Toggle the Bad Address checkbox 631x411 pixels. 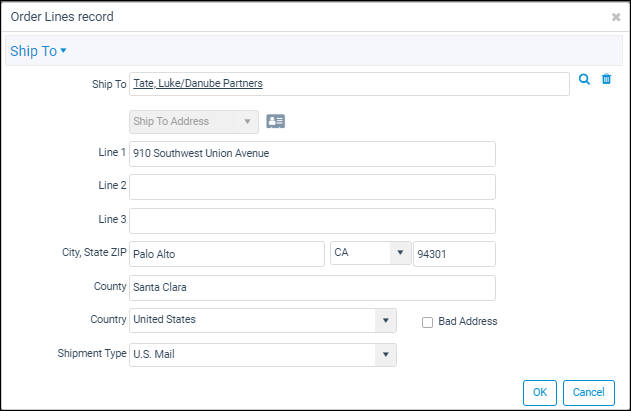pos(427,322)
